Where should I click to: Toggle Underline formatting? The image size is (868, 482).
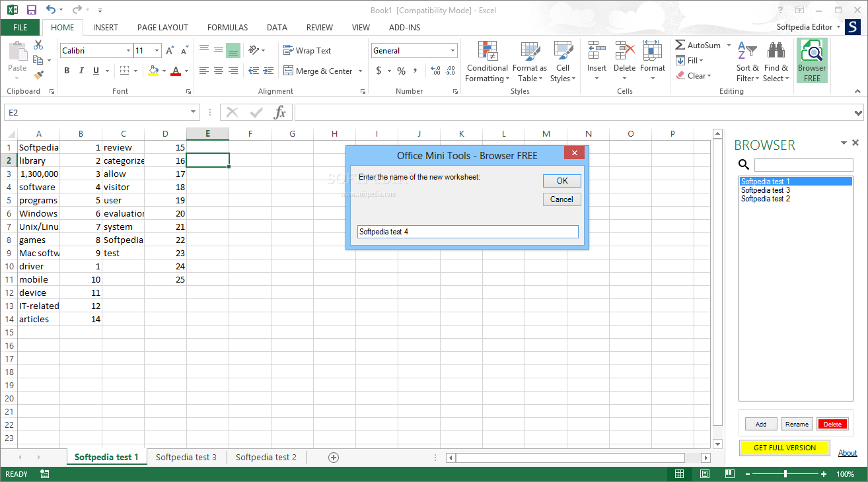[x=96, y=71]
